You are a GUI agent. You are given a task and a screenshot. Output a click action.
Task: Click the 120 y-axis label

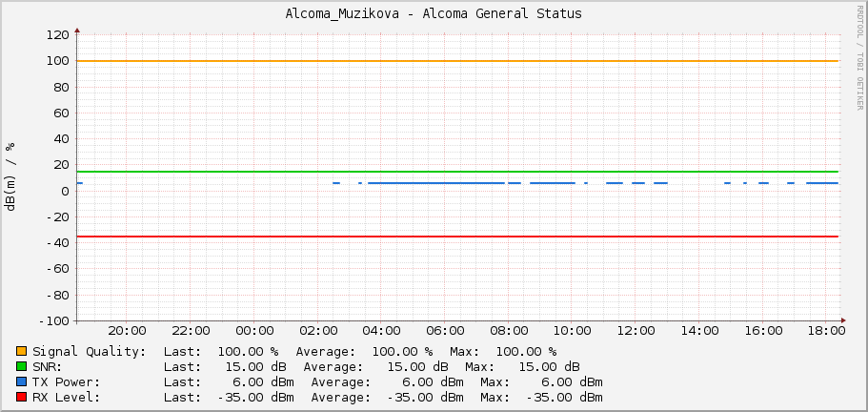58,35
